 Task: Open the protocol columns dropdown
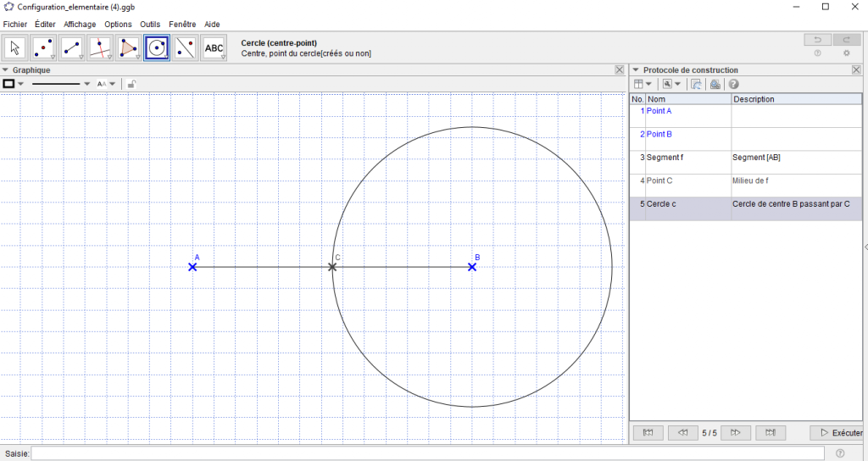[x=643, y=84]
